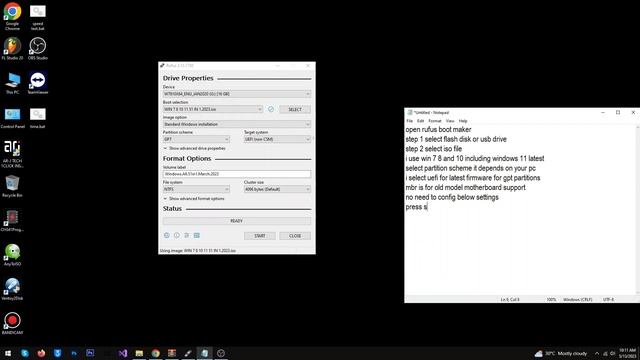Open Recycle Bin desktop icon
Screen dimensions: 640x360
pos(12,187)
